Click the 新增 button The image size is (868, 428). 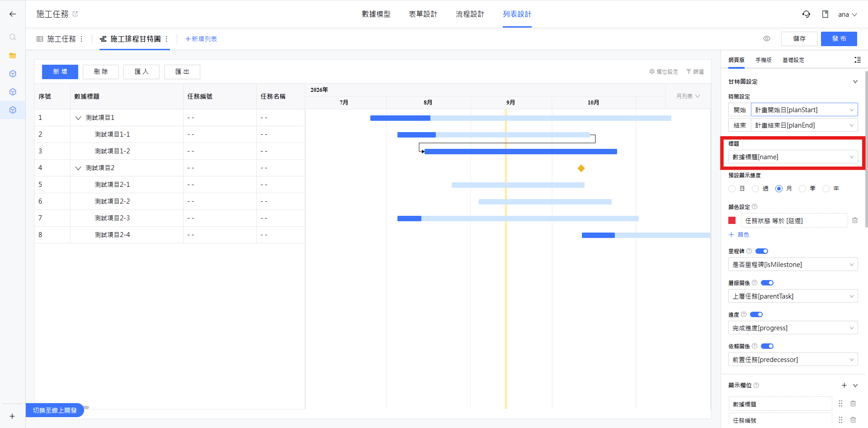60,71
